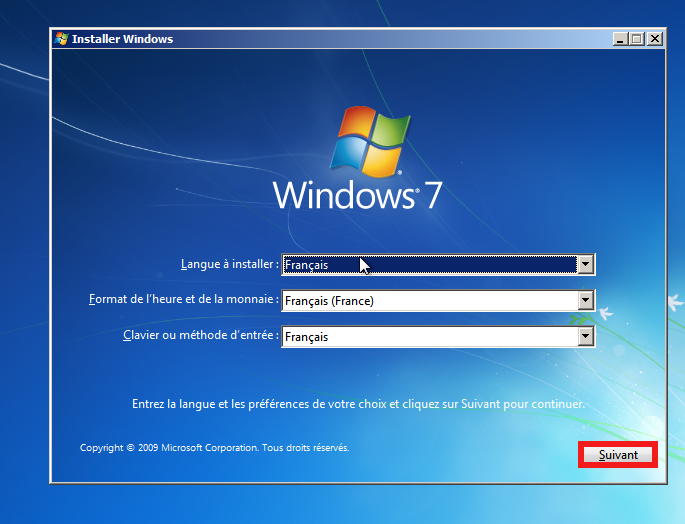The image size is (685, 524).
Task: Click the 'Français (France)' format field
Action: [430, 301]
